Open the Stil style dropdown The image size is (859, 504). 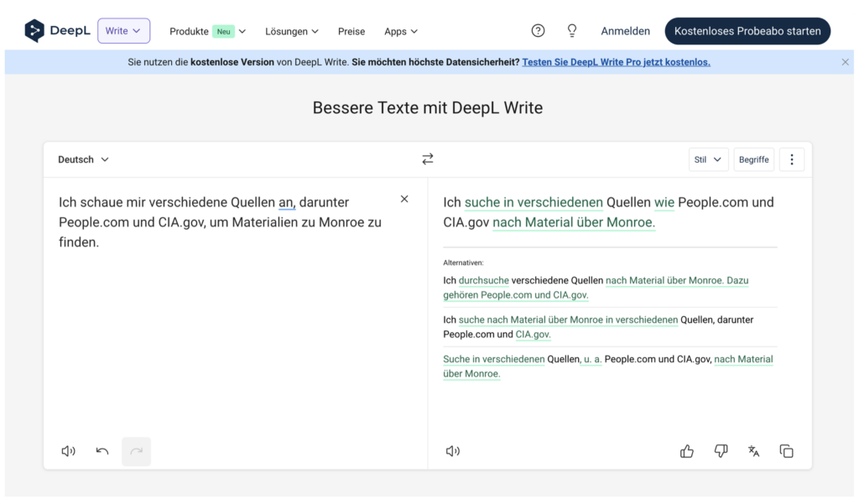point(708,159)
